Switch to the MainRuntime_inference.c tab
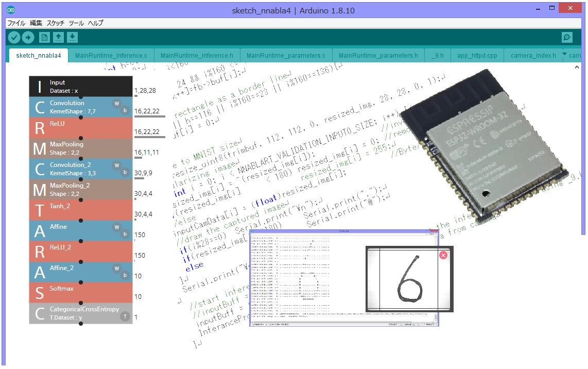This screenshot has height=369, width=588. (111, 56)
